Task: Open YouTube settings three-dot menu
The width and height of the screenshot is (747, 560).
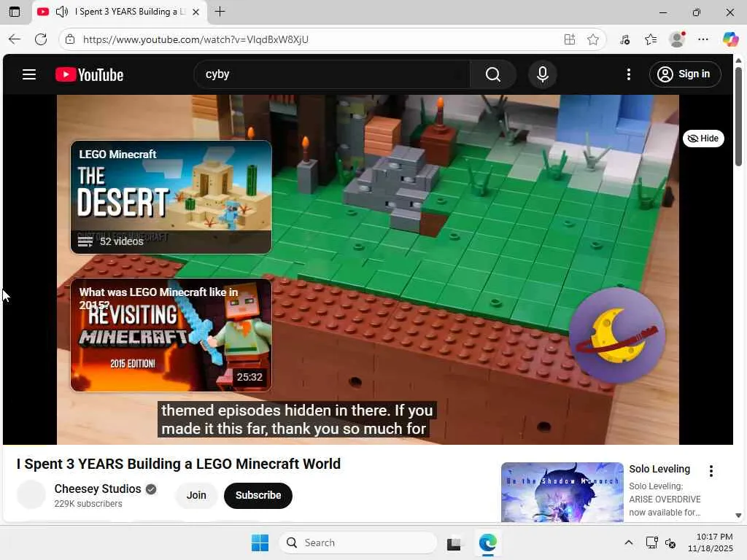Action: point(628,74)
